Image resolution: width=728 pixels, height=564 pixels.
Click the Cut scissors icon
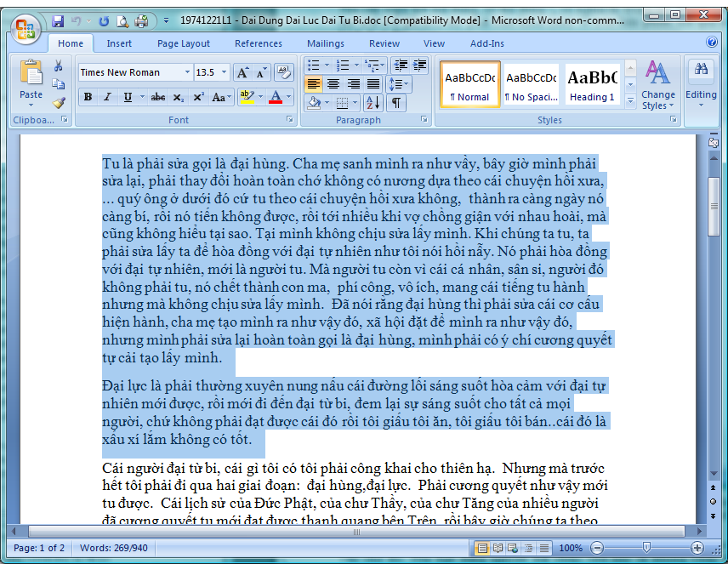click(59, 66)
